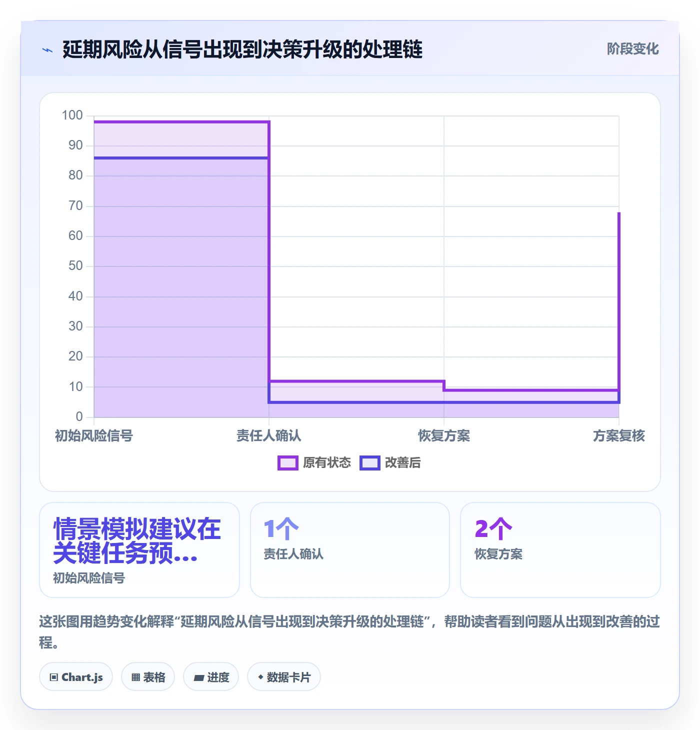The height and width of the screenshot is (730, 700).
Task: Open the 情景模拟建议 初始风险信号 card
Action: [139, 550]
